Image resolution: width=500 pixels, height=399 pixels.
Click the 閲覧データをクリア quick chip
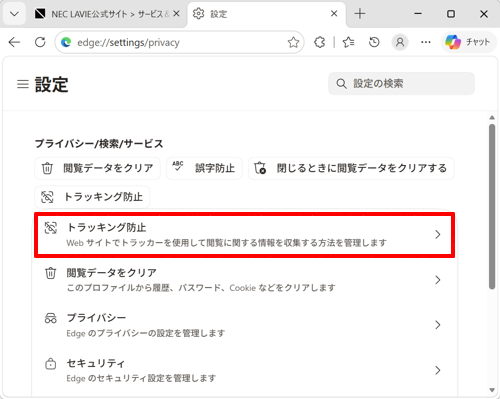tap(97, 168)
